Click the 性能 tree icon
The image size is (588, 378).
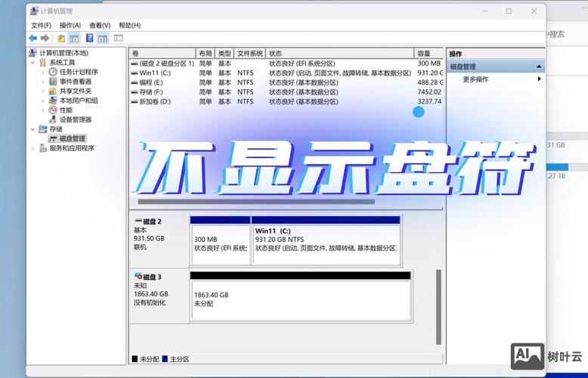pyautogui.click(x=53, y=110)
